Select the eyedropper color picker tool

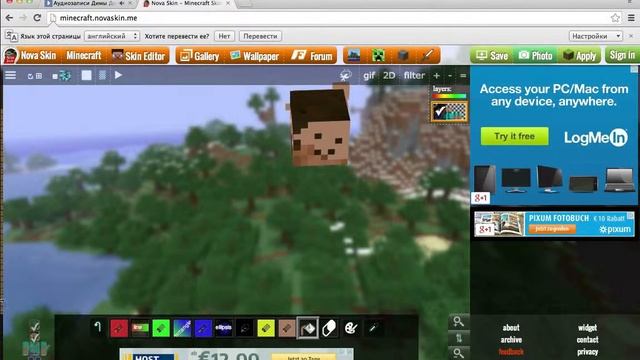373,328
